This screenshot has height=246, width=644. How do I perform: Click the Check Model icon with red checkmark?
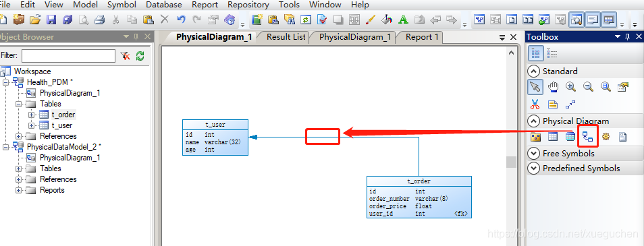click(x=322, y=20)
